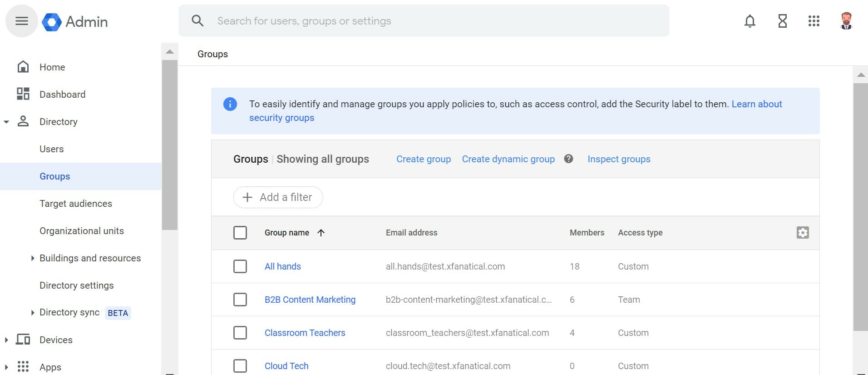Click the 18 members count

[x=575, y=266]
